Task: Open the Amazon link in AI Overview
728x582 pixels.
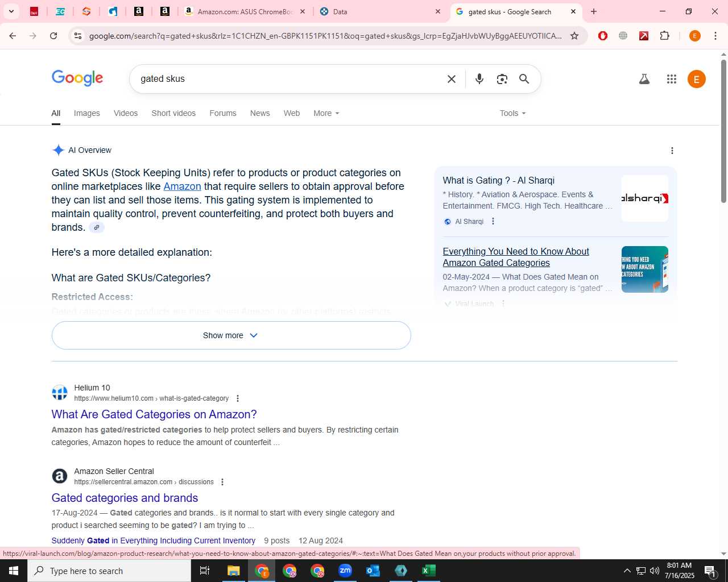Action: click(182, 186)
